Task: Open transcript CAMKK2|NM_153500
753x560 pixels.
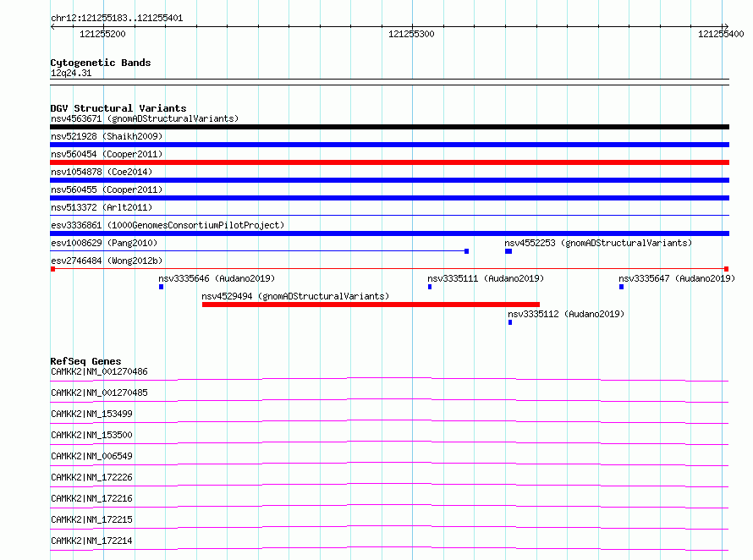Action: pos(91,435)
